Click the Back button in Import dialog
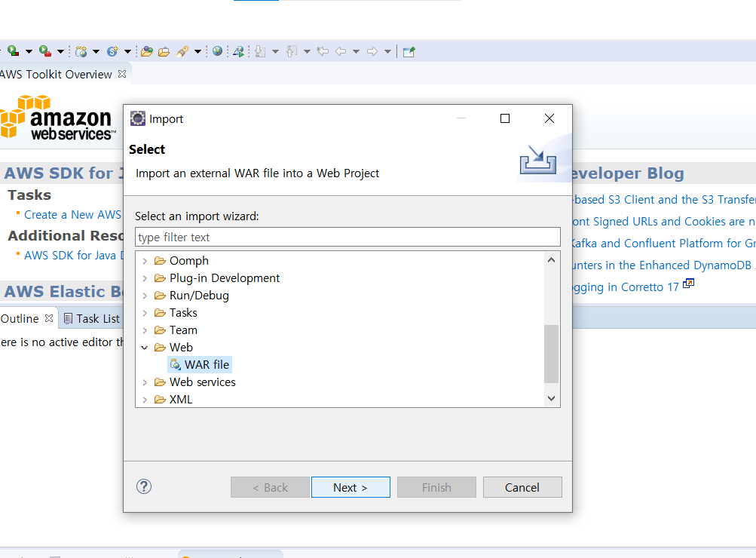Screen dimensions: 756x558 coord(270,488)
